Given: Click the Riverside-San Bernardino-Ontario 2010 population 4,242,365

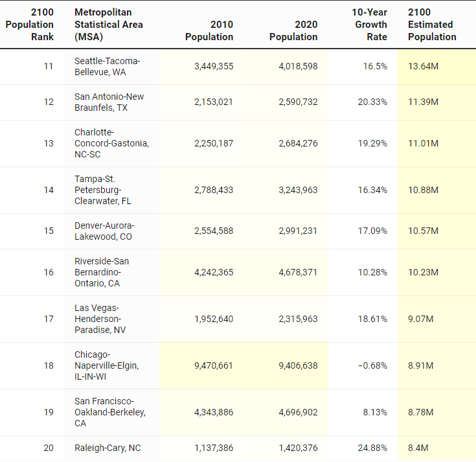Looking at the screenshot, I should pyautogui.click(x=213, y=273).
